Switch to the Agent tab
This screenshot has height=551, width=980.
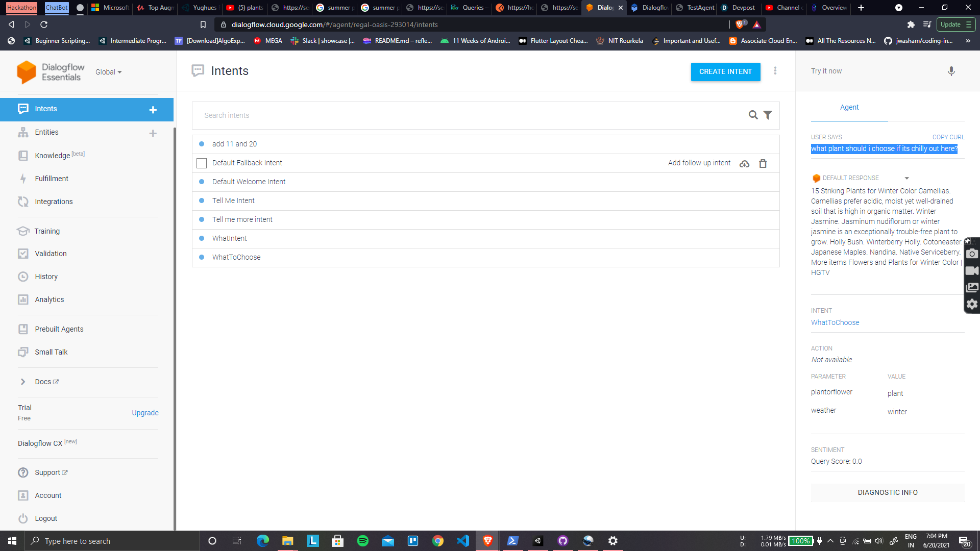click(849, 107)
